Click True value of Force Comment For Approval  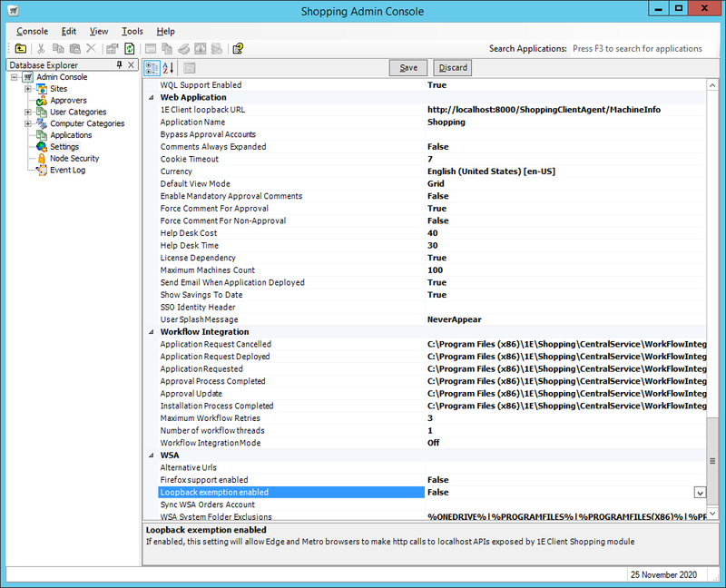click(x=437, y=209)
